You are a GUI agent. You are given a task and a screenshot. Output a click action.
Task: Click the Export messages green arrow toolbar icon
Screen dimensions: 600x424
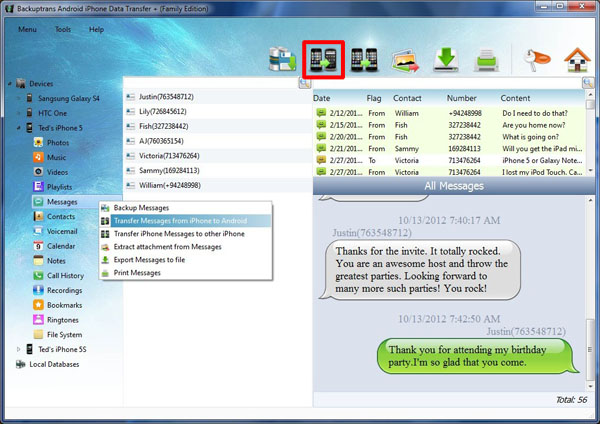446,60
